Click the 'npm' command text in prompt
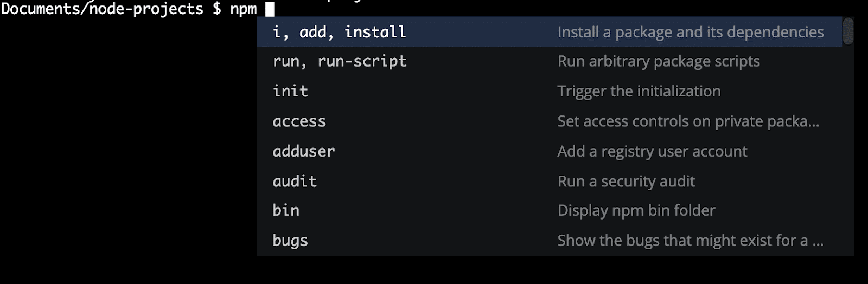The height and width of the screenshot is (284, 868). [x=244, y=10]
